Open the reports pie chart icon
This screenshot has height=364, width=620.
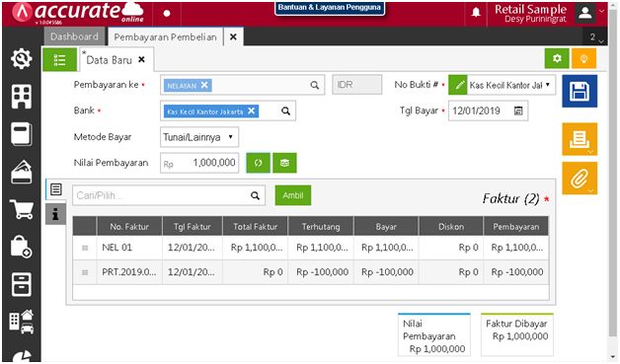coord(22,356)
